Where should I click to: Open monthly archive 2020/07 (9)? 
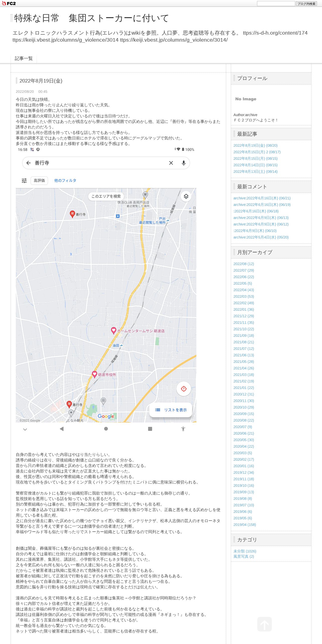tap(243, 427)
